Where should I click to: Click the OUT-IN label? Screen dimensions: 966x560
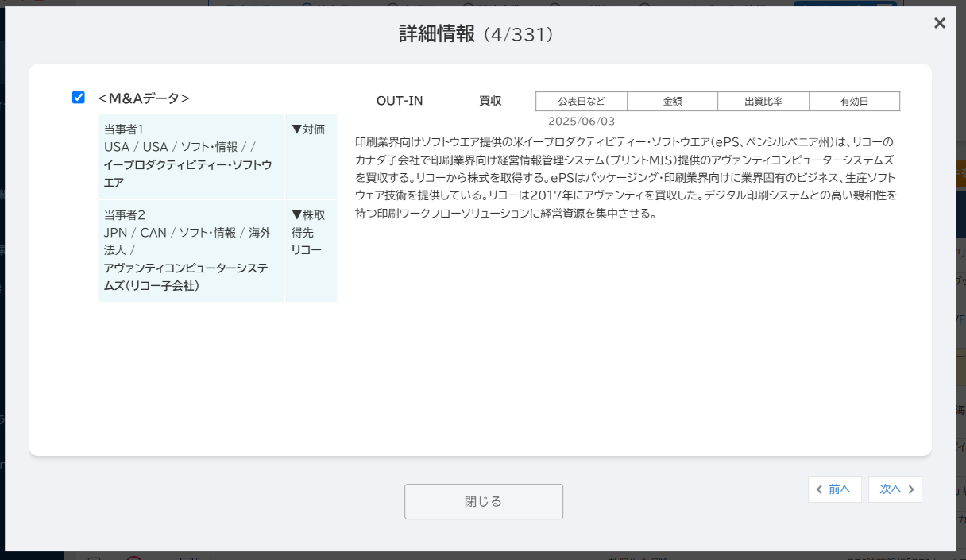400,101
